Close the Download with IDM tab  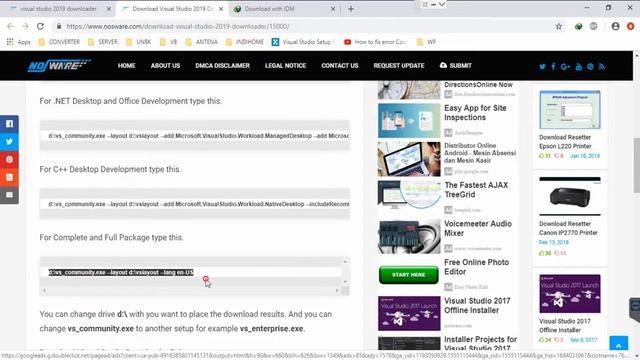(x=333, y=9)
